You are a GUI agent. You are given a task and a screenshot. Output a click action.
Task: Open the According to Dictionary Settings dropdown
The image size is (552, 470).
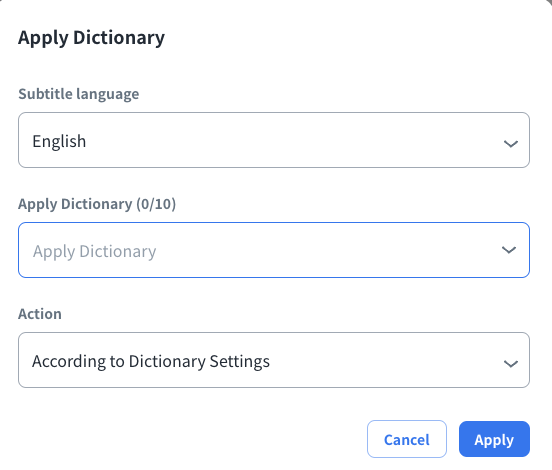pos(274,360)
